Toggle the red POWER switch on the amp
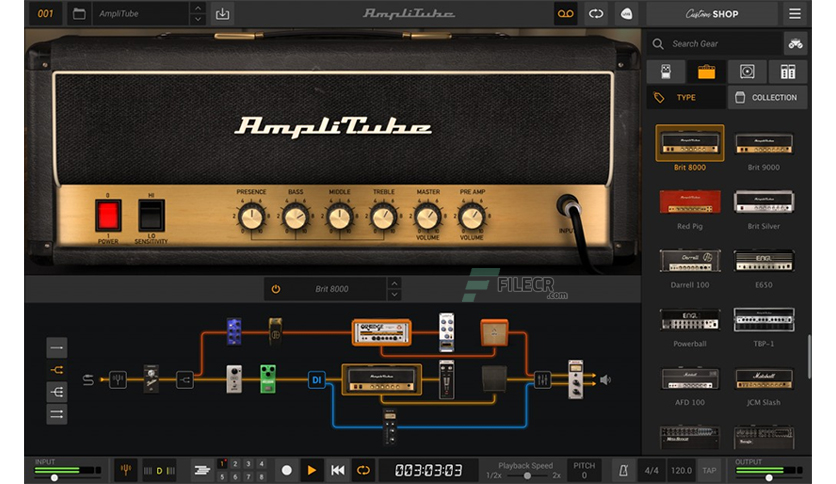 tap(108, 215)
